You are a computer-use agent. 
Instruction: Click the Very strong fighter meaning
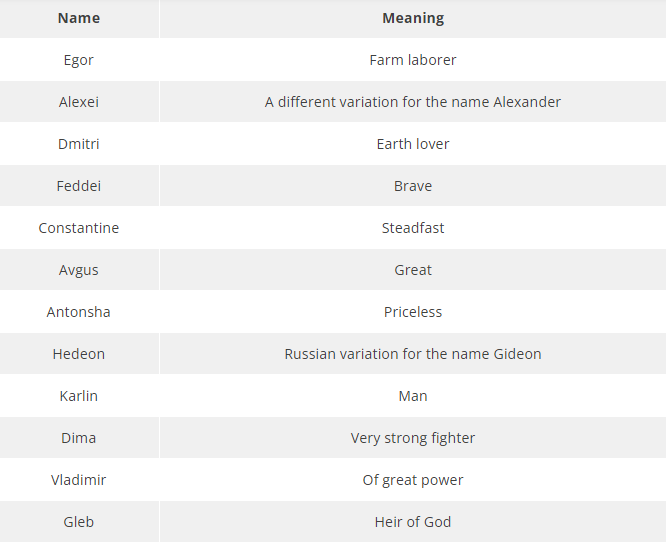tap(413, 438)
